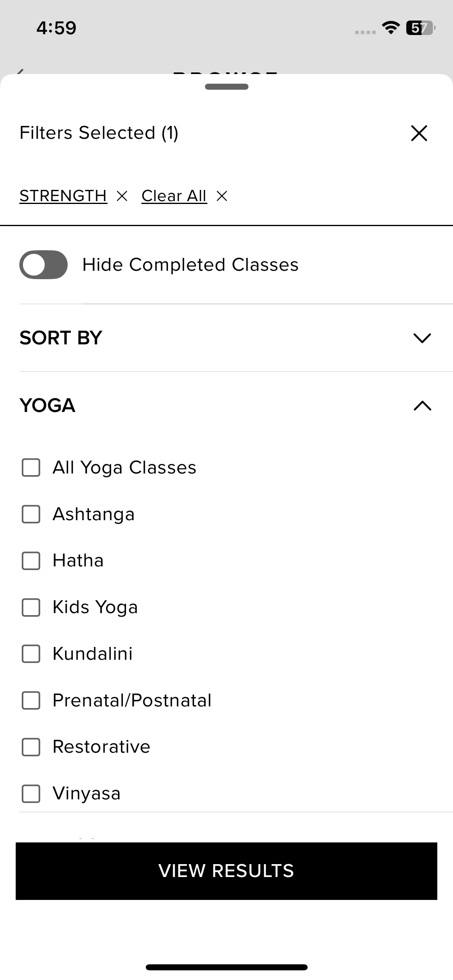Tick the Kids Yoga checkbox
The height and width of the screenshot is (980, 453).
31,607
